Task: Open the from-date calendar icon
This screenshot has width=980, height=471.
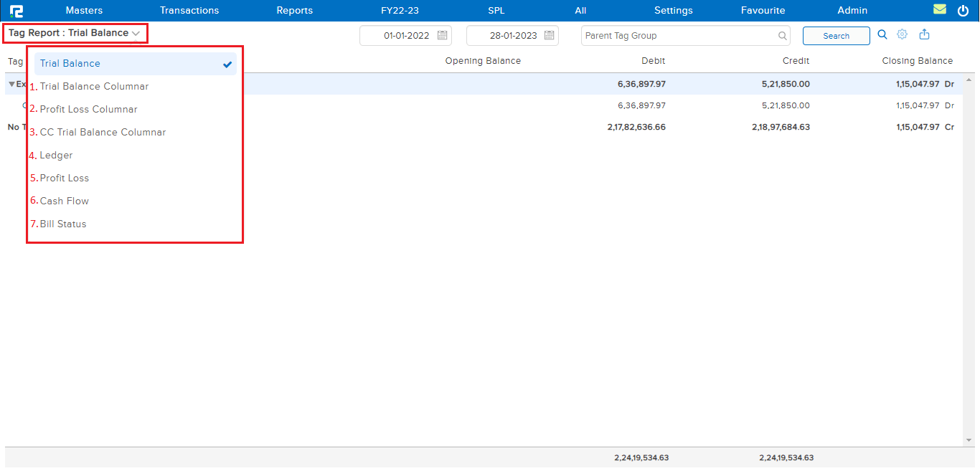Action: pos(443,35)
